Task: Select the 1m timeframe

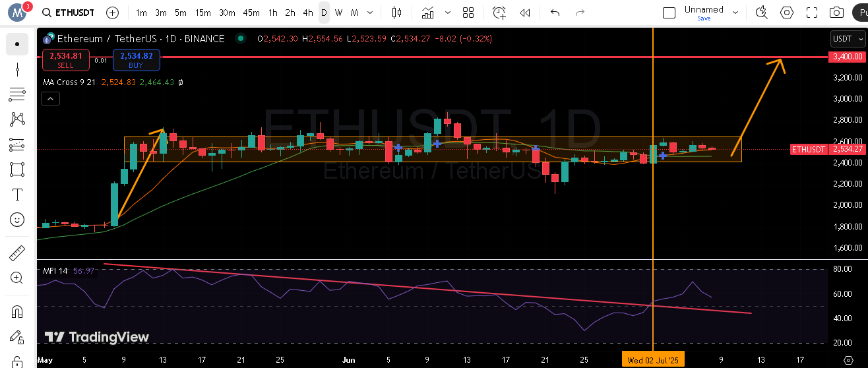Action: coord(141,13)
